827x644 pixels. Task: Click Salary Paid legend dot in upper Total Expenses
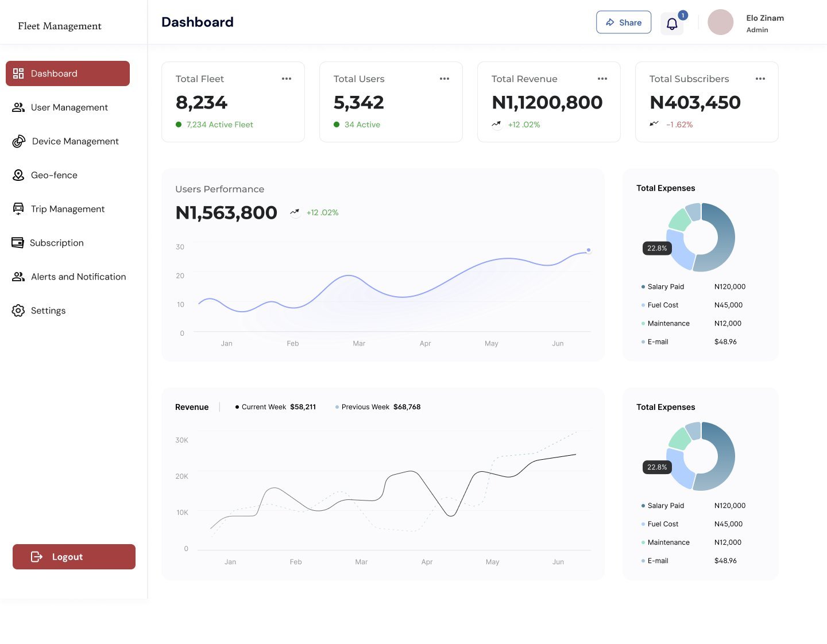pyautogui.click(x=643, y=287)
